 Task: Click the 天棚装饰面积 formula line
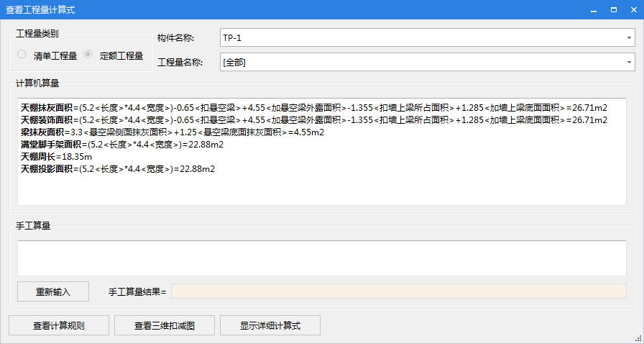(x=314, y=120)
